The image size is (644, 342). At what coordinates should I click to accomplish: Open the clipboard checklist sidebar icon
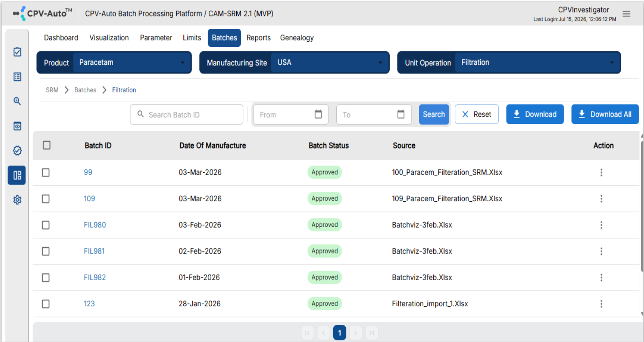pos(17,52)
